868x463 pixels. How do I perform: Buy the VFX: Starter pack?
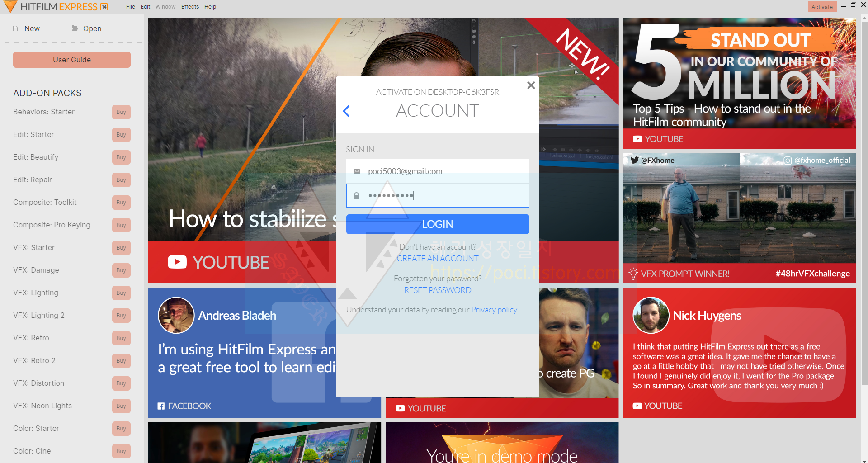pyautogui.click(x=121, y=248)
